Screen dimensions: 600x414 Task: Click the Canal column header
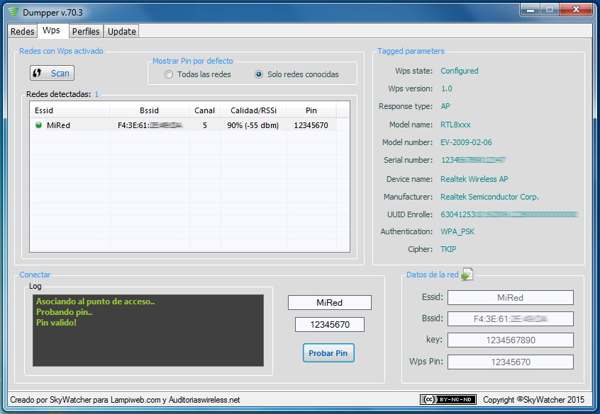[204, 111]
